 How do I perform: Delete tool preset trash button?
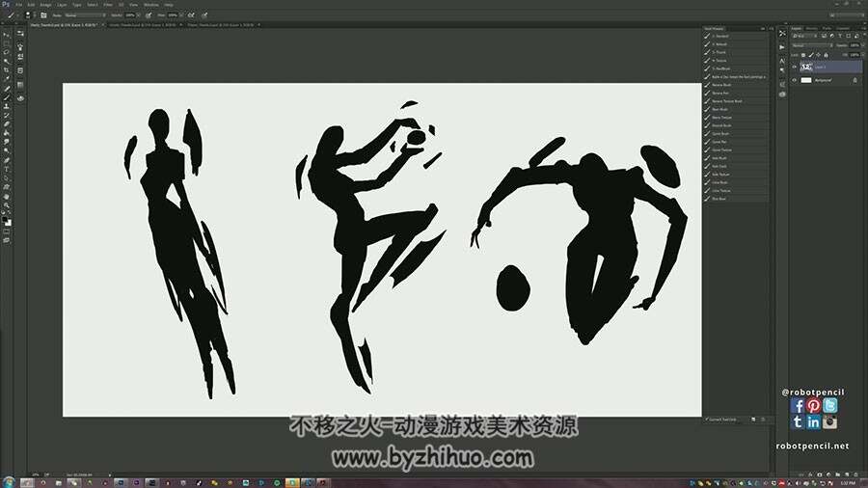764,420
